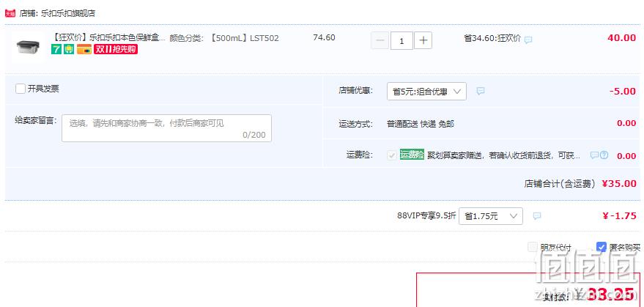Screen dimensions: 644x307
Task: Click the second green service badge icon
Action: click(69, 50)
